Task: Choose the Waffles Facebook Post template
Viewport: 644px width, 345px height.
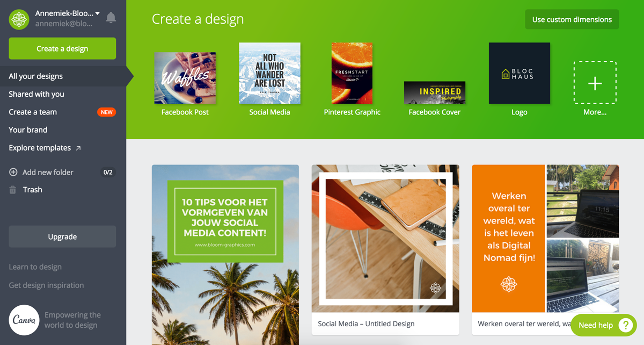Action: [185, 78]
